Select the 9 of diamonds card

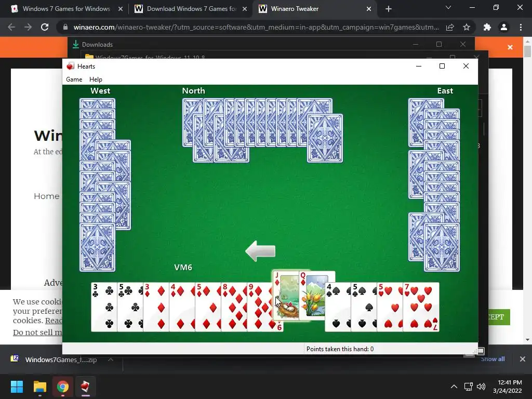(x=260, y=307)
